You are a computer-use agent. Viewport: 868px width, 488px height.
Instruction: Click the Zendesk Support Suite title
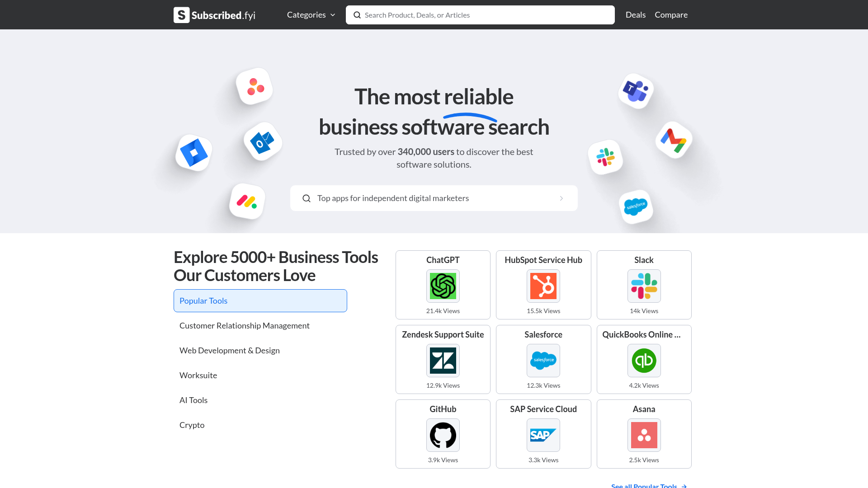click(x=443, y=334)
